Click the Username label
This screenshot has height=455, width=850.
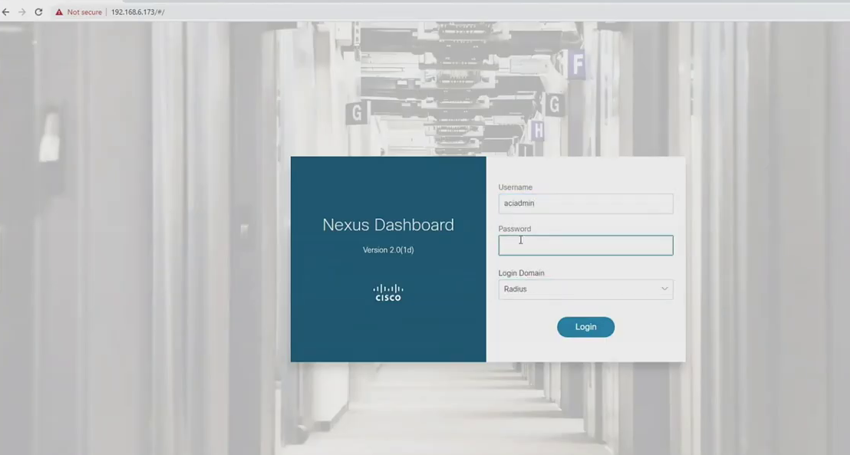515,187
